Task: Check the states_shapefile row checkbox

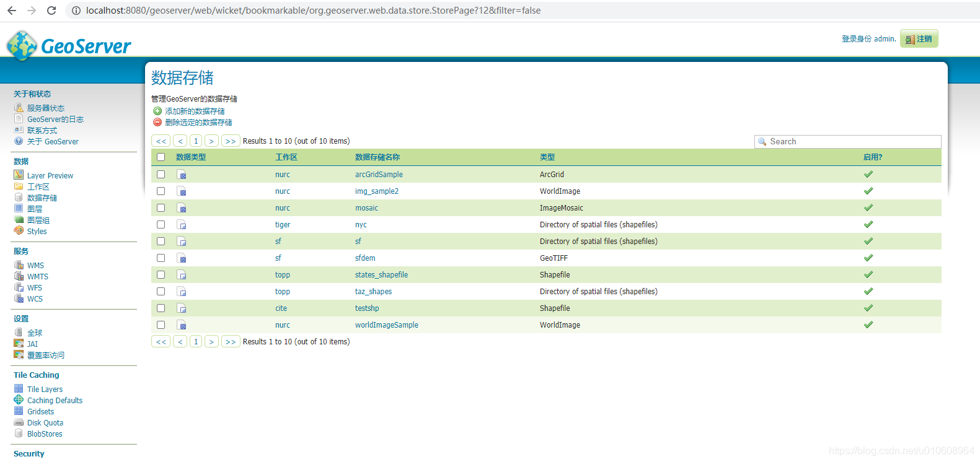Action: (161, 275)
